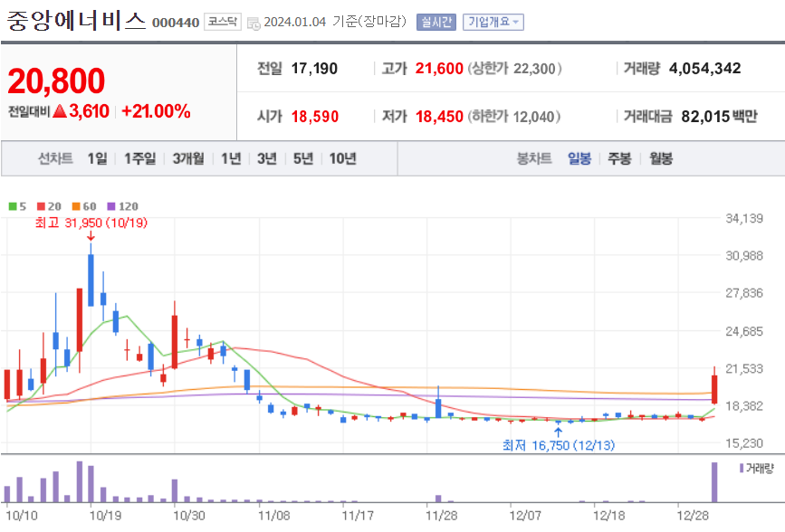
Task: Click the calendar icon beside the 2024.01.04 date
Action: coord(254,23)
